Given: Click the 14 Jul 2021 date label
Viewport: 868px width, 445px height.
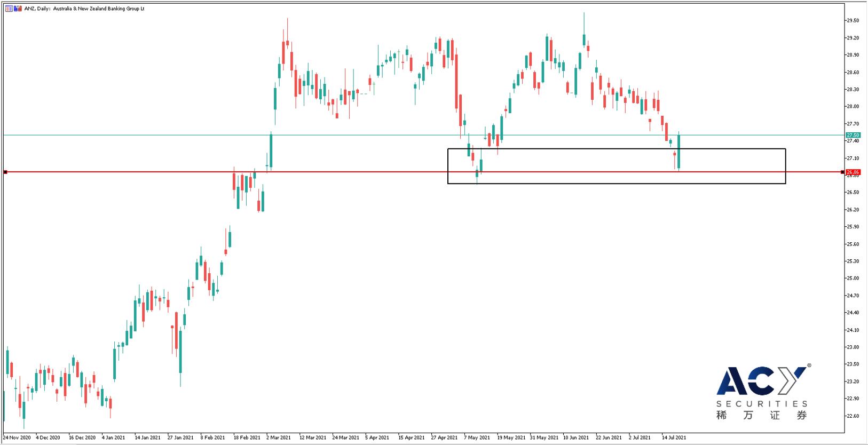Looking at the screenshot, I should 674,438.
